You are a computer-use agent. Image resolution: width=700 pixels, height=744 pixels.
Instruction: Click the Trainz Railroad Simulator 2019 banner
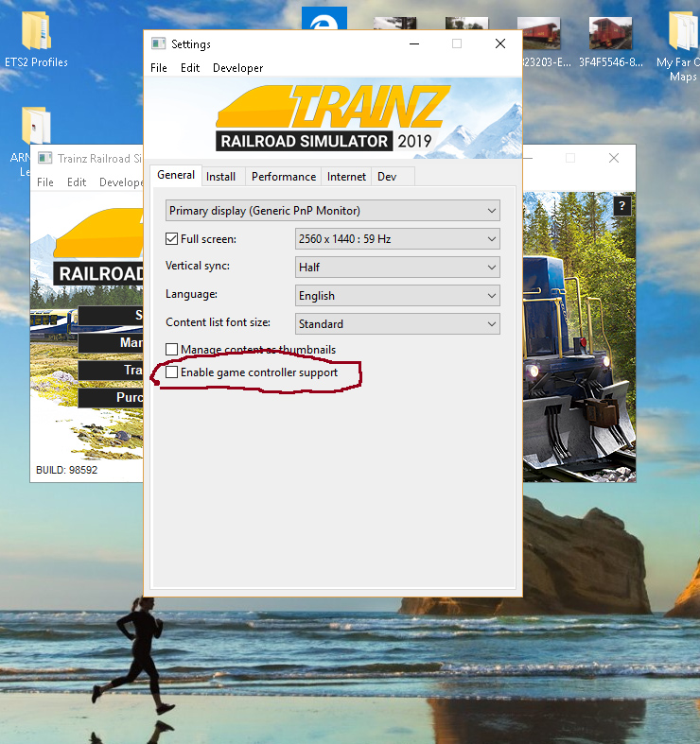click(332, 118)
